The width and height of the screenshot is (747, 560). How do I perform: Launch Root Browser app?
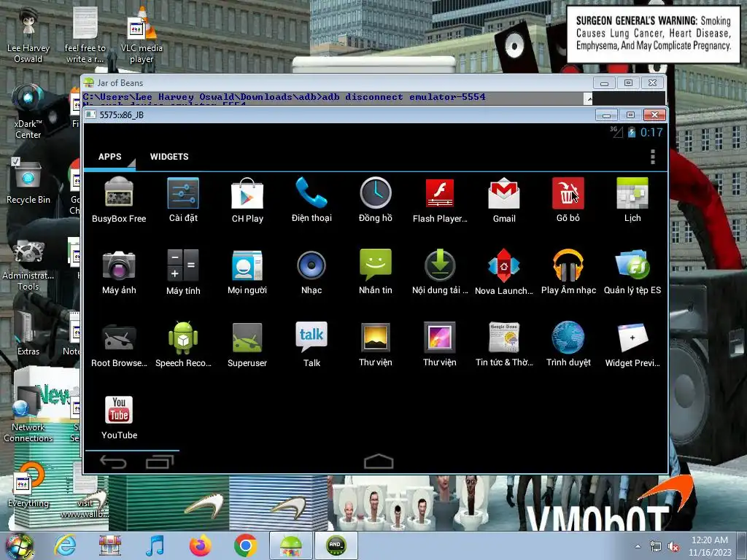click(119, 345)
